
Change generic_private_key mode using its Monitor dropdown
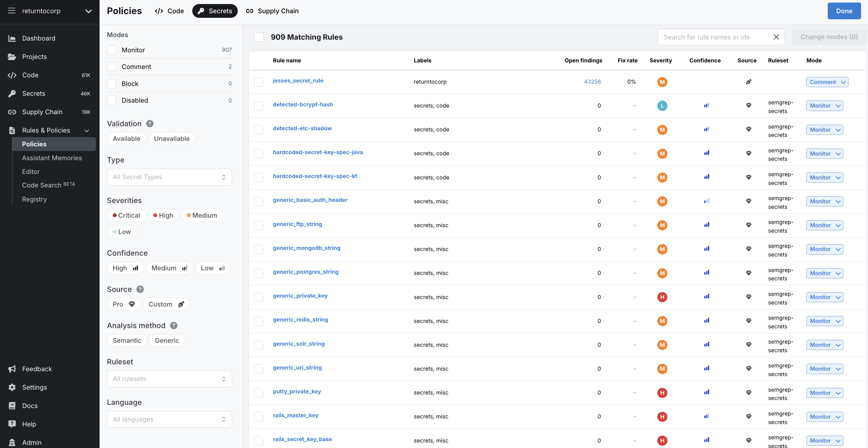point(824,297)
